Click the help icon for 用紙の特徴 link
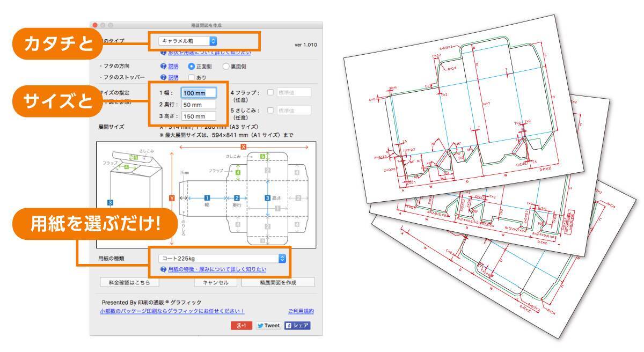Image resolution: width=644 pixels, height=352 pixels. click(x=164, y=269)
